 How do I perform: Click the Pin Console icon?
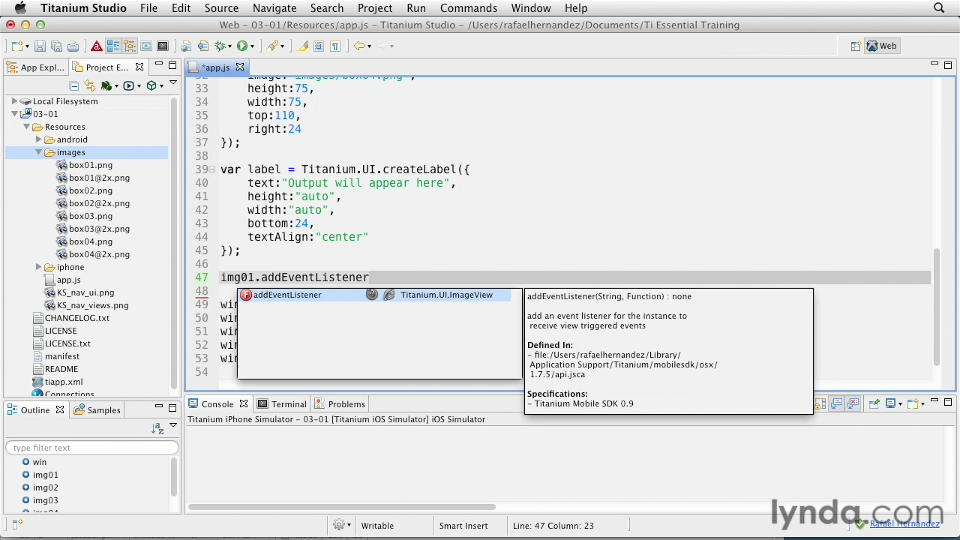point(874,403)
